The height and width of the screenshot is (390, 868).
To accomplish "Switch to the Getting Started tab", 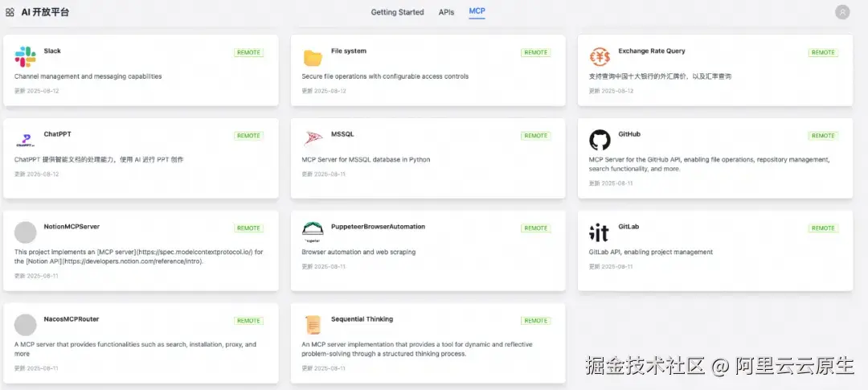I will (398, 12).
